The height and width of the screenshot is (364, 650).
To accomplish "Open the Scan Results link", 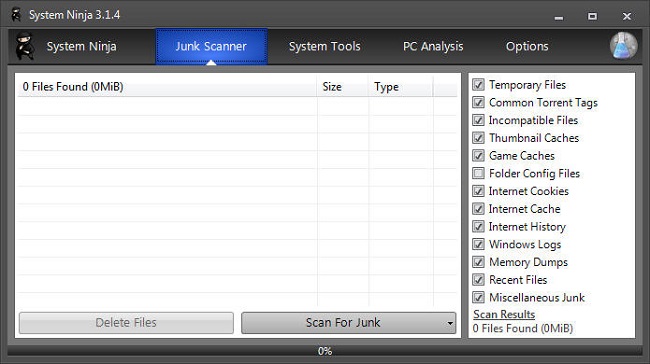I will coord(504,314).
